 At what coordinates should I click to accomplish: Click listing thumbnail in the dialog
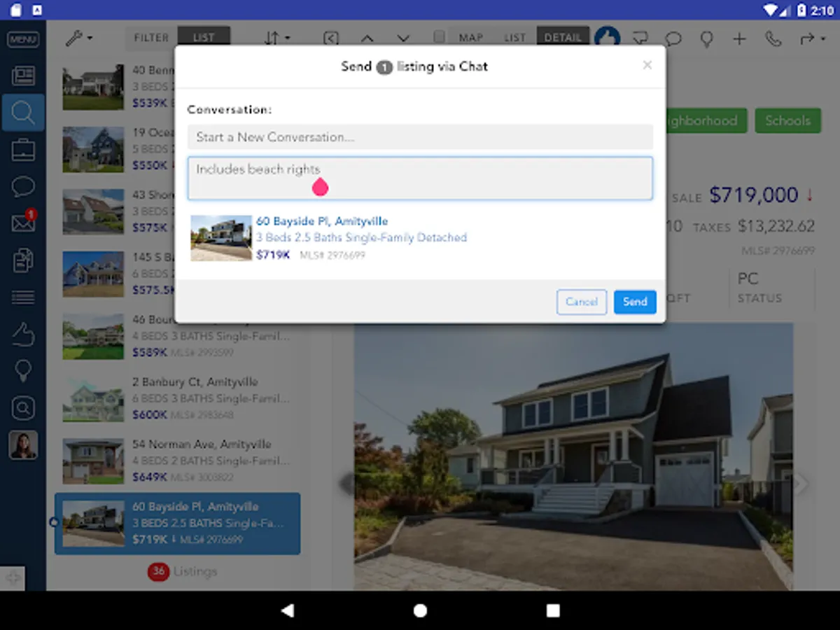(221, 238)
